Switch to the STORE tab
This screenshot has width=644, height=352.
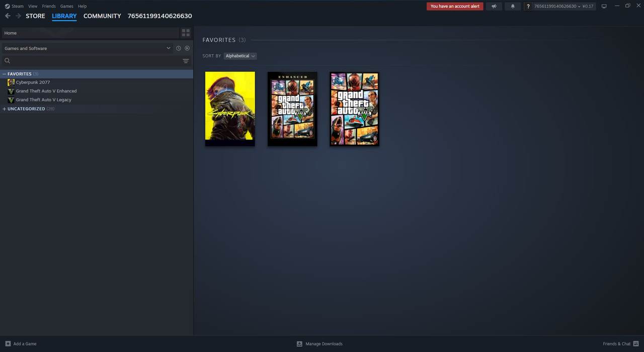tap(35, 16)
